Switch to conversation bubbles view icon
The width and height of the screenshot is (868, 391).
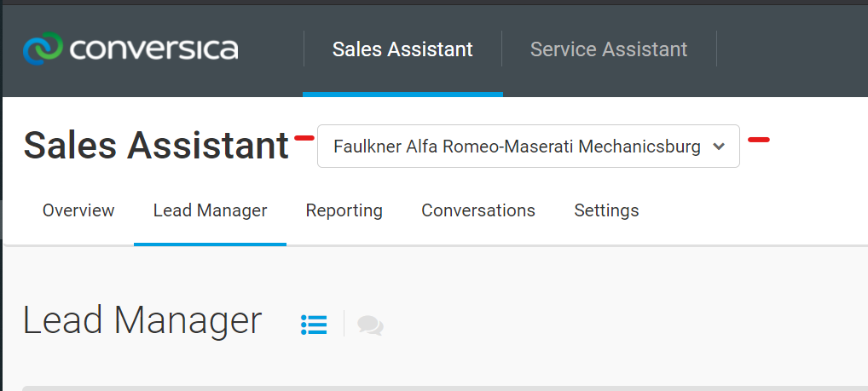(370, 325)
